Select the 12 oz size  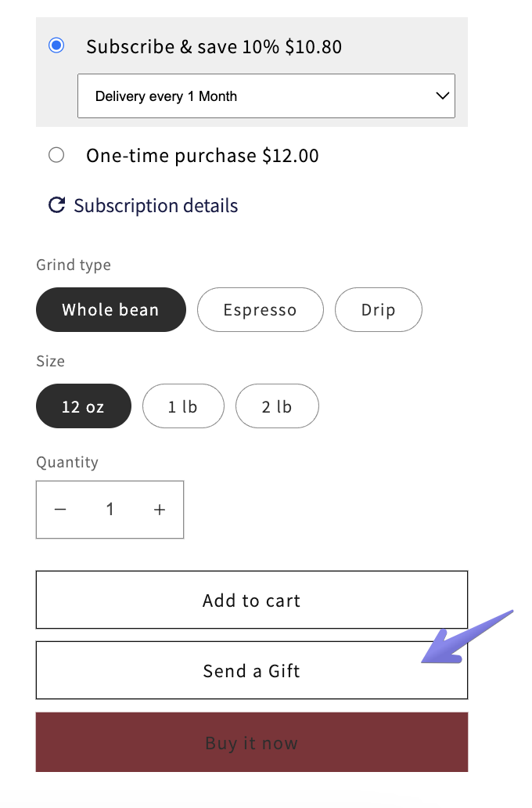[83, 406]
